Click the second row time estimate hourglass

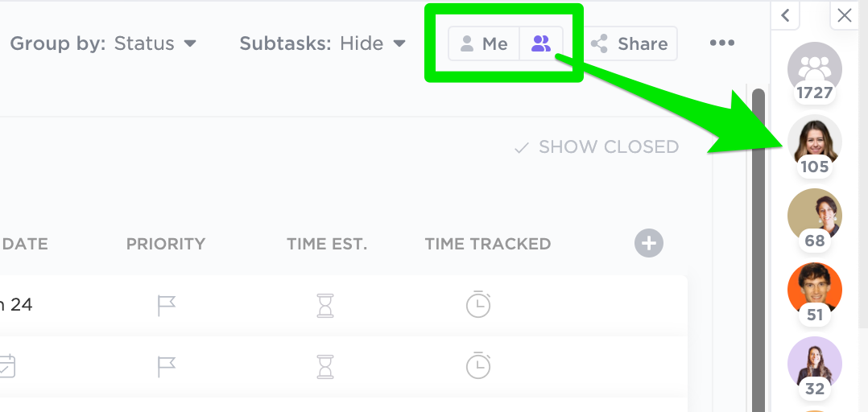click(x=325, y=366)
